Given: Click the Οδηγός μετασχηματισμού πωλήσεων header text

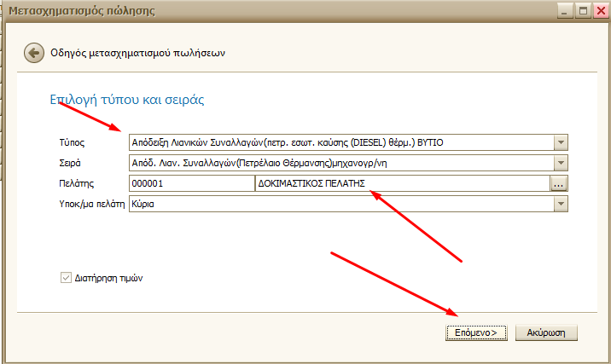Looking at the screenshot, I should click(x=139, y=53).
